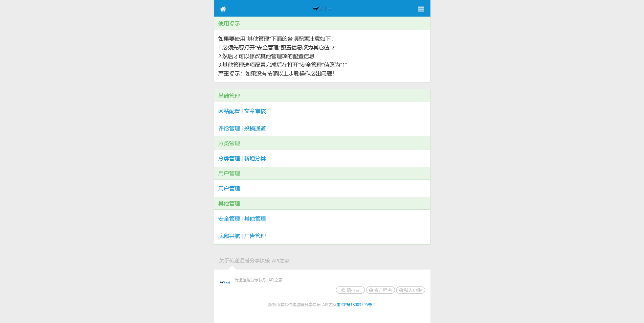The height and width of the screenshot is (323, 644).
Task: Click the home icon in header
Action: tap(223, 9)
